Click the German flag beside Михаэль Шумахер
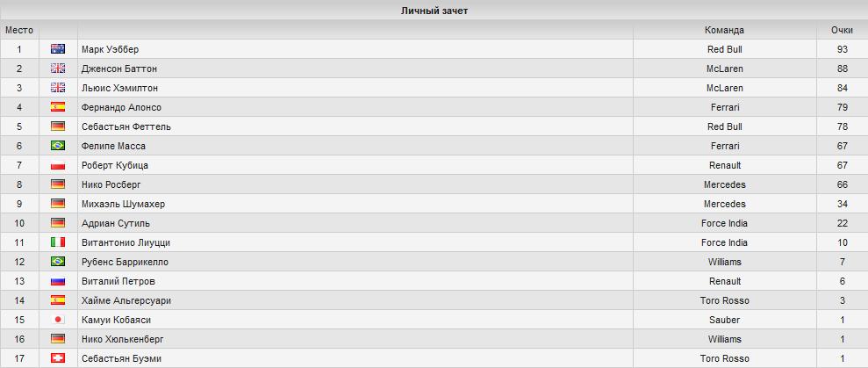Screen dimensions: 868x368 click(58, 204)
